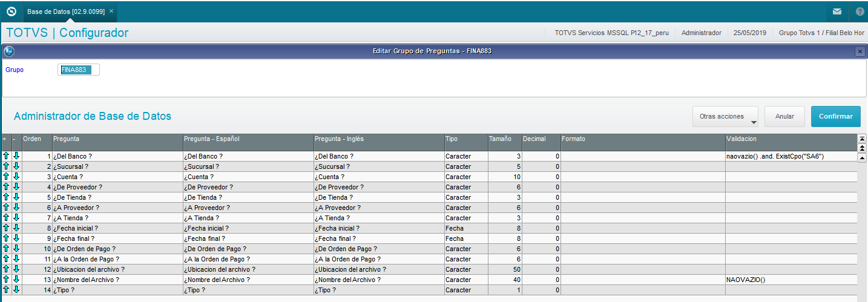Click the Tamaño column header

click(505, 142)
